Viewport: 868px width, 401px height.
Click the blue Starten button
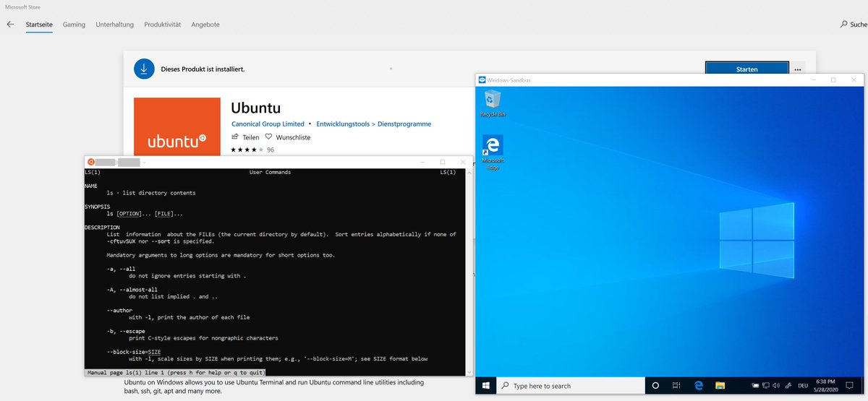coord(746,69)
